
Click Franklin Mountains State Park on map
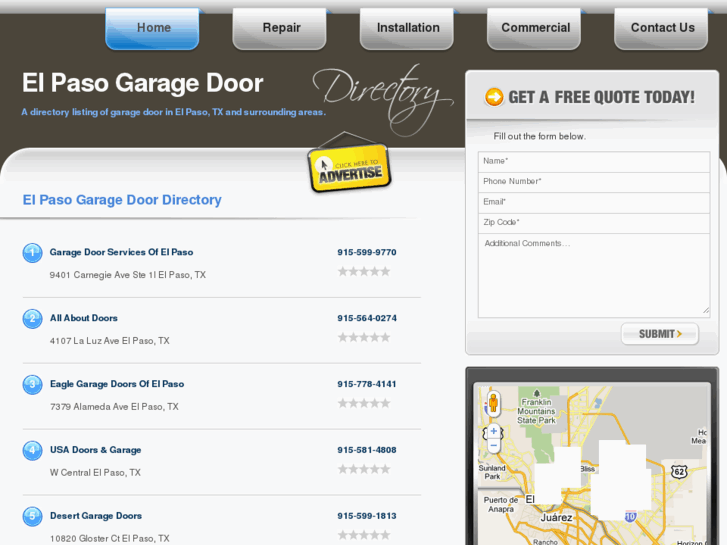click(x=536, y=411)
